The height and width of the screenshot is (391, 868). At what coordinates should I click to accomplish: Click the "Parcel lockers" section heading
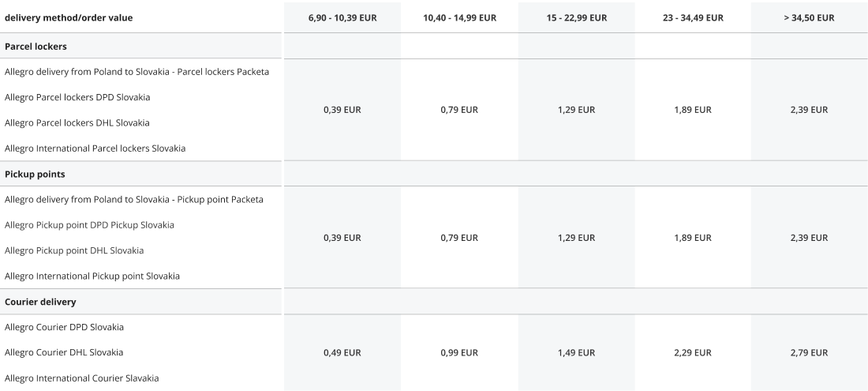[x=35, y=47]
